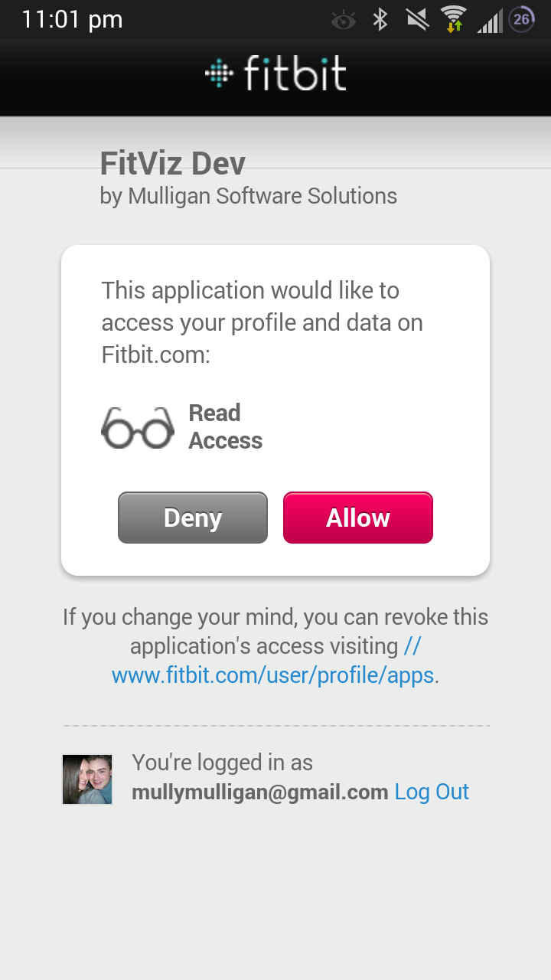
Task: Tap the Smart Stay eye status icon
Action: [344, 20]
